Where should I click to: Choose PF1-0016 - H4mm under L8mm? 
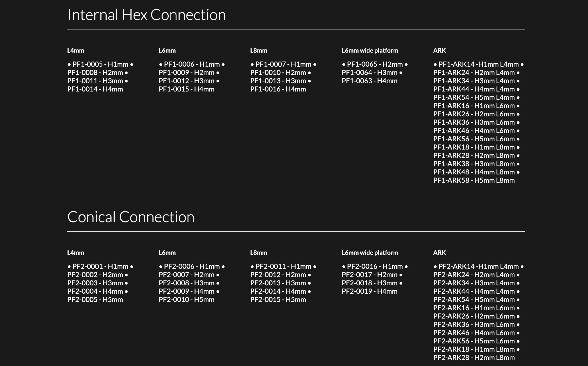pyautogui.click(x=278, y=89)
